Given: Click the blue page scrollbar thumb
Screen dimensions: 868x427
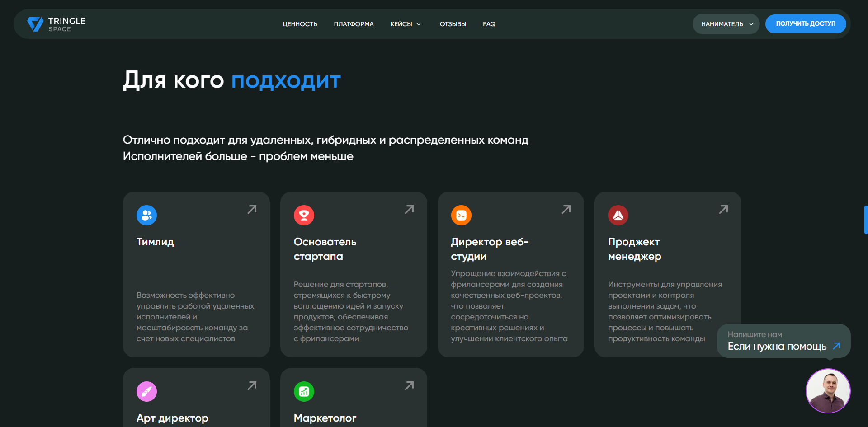Looking at the screenshot, I should pyautogui.click(x=865, y=220).
